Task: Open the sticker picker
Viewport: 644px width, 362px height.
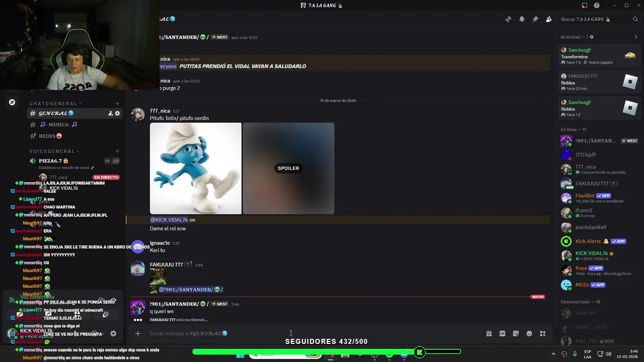Action: point(516,333)
